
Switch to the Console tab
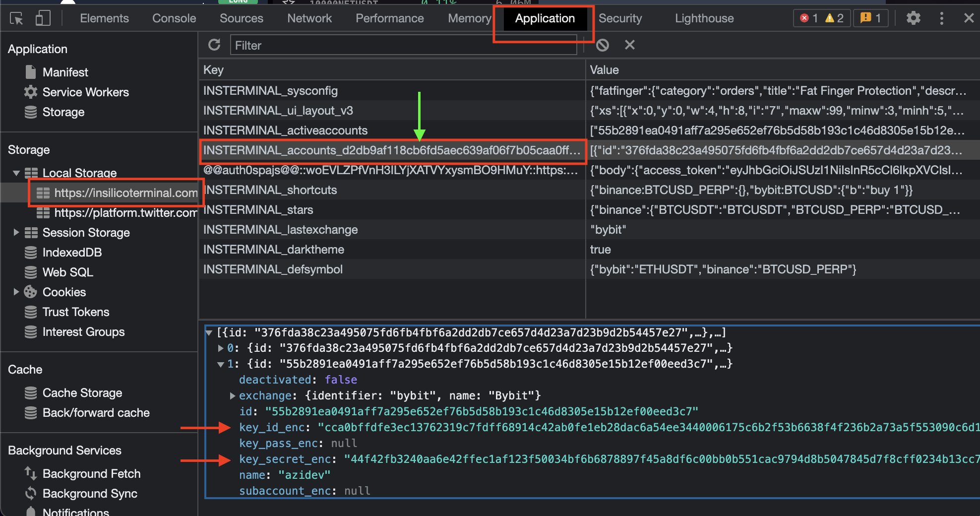(174, 18)
